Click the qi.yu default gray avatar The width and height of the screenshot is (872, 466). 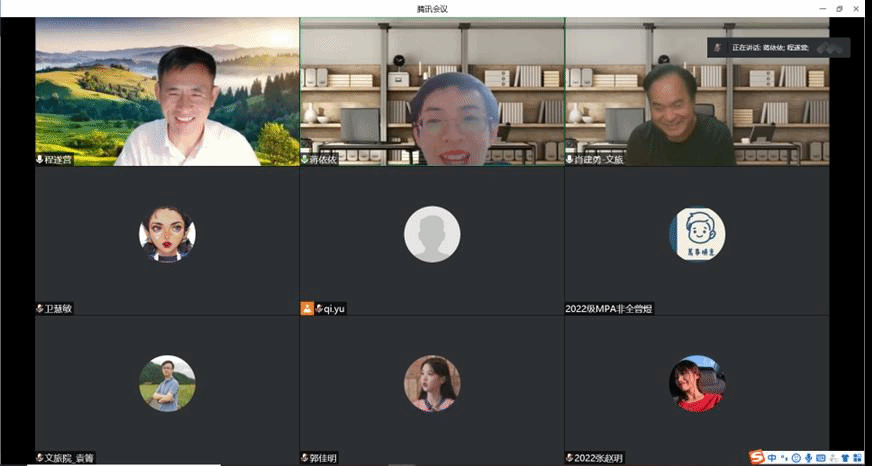point(432,235)
